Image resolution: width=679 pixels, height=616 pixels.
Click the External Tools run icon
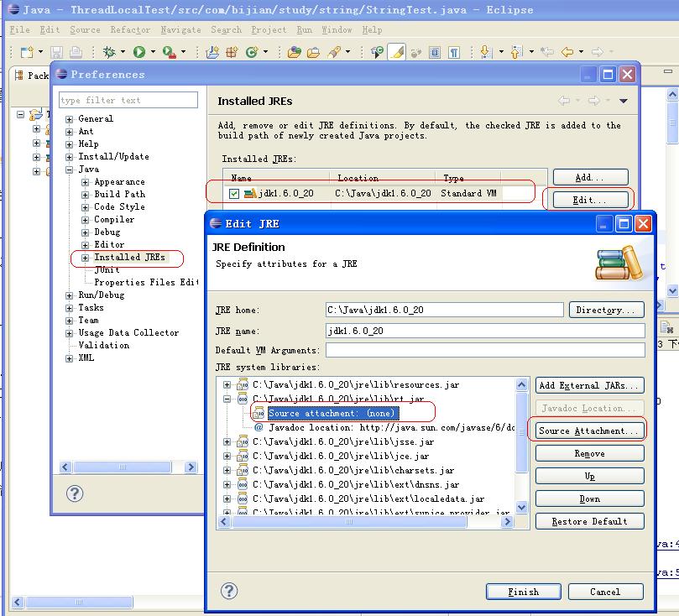click(169, 52)
